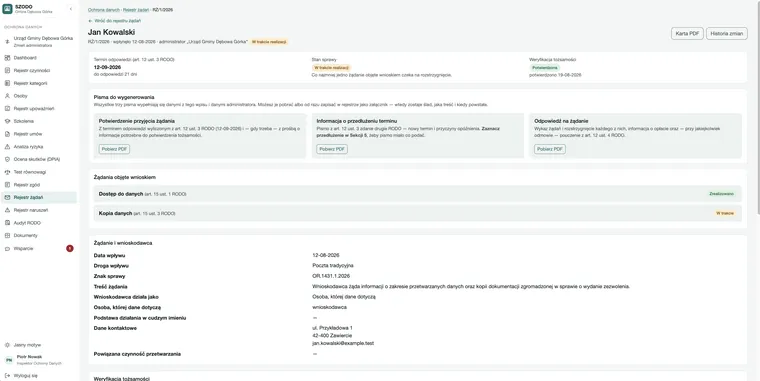Click the Rejestr upoważnień icon
The width and height of the screenshot is (760, 381).
coord(7,109)
